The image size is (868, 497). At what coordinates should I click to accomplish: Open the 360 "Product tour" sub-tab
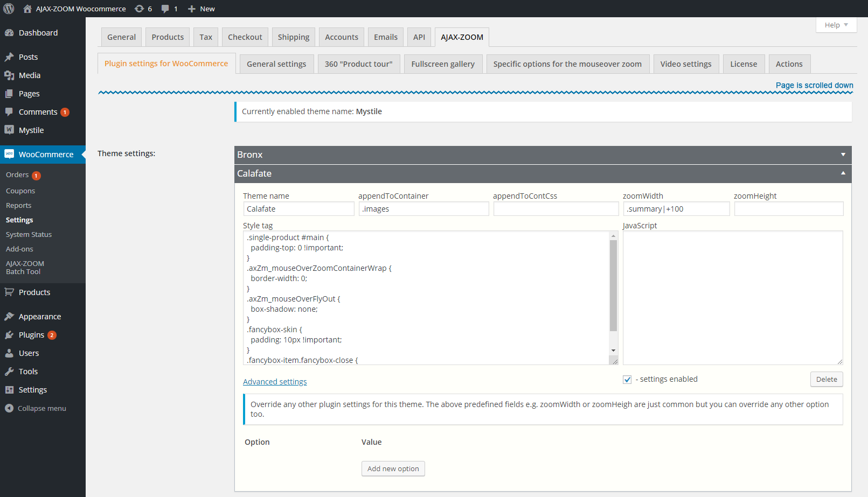point(359,64)
